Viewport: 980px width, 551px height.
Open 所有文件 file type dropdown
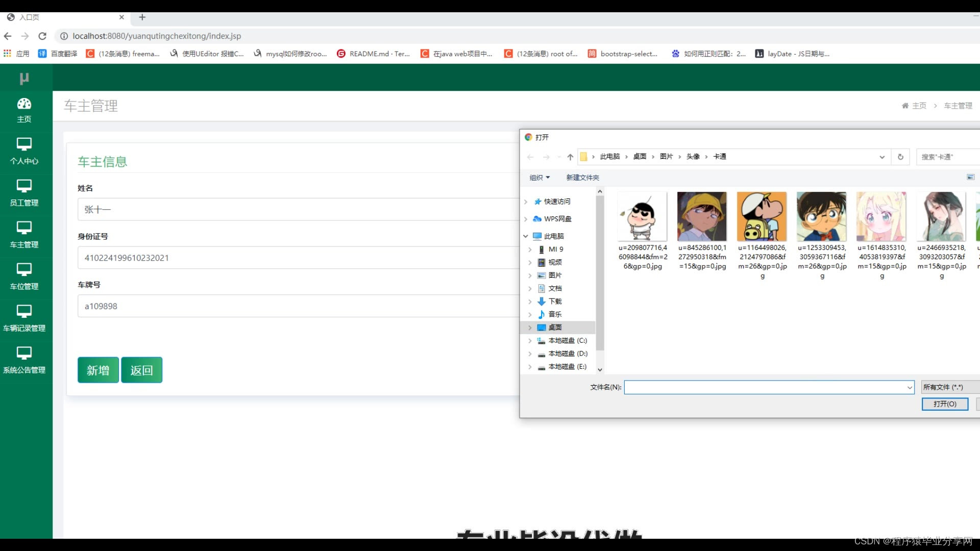(x=950, y=387)
